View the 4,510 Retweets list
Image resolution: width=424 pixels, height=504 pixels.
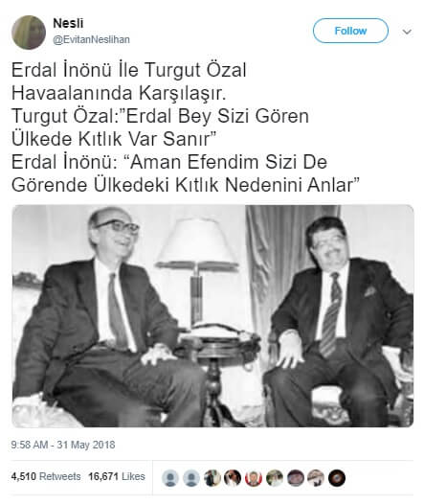click(46, 476)
